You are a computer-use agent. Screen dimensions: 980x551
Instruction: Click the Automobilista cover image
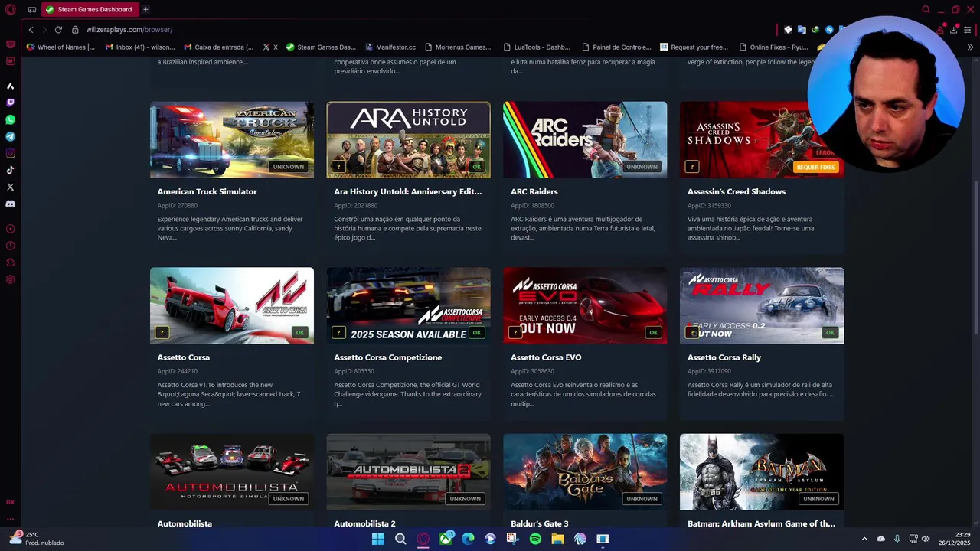(232, 471)
